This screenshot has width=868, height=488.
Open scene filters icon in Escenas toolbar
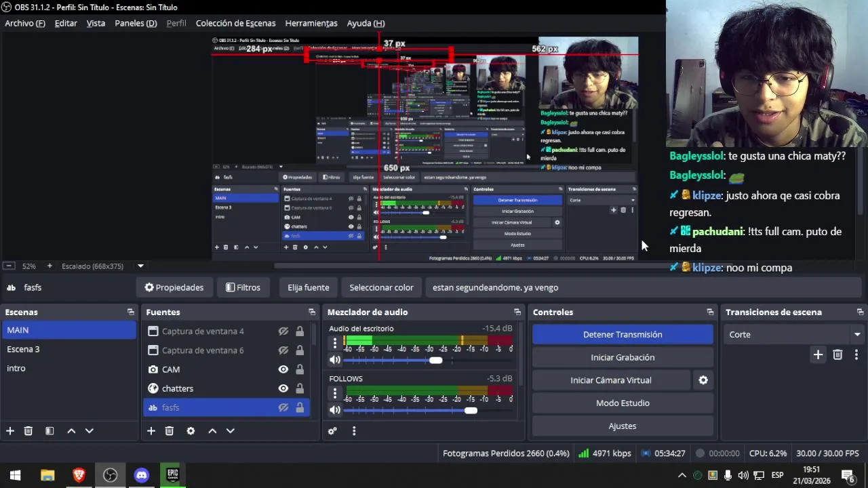[x=50, y=430]
